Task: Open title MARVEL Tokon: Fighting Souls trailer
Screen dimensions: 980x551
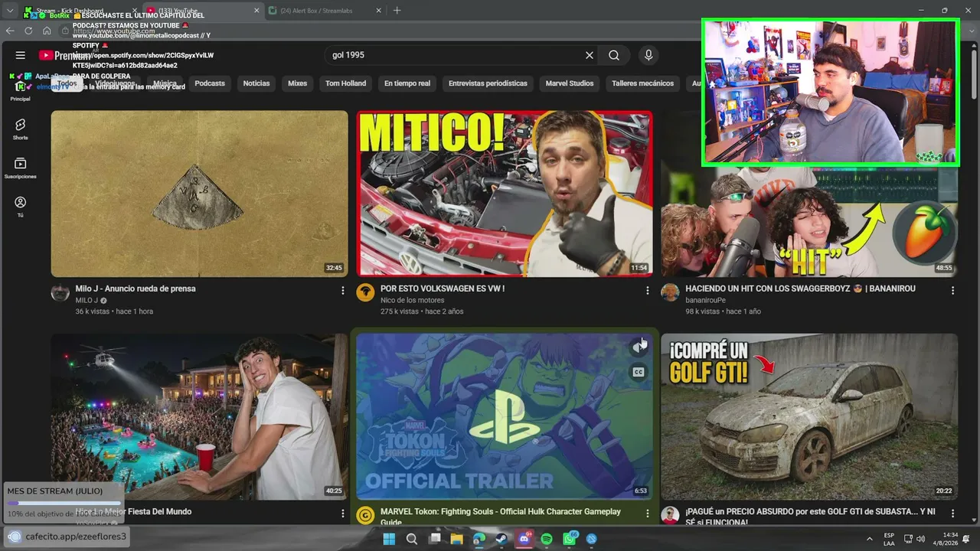Action: coord(501,517)
